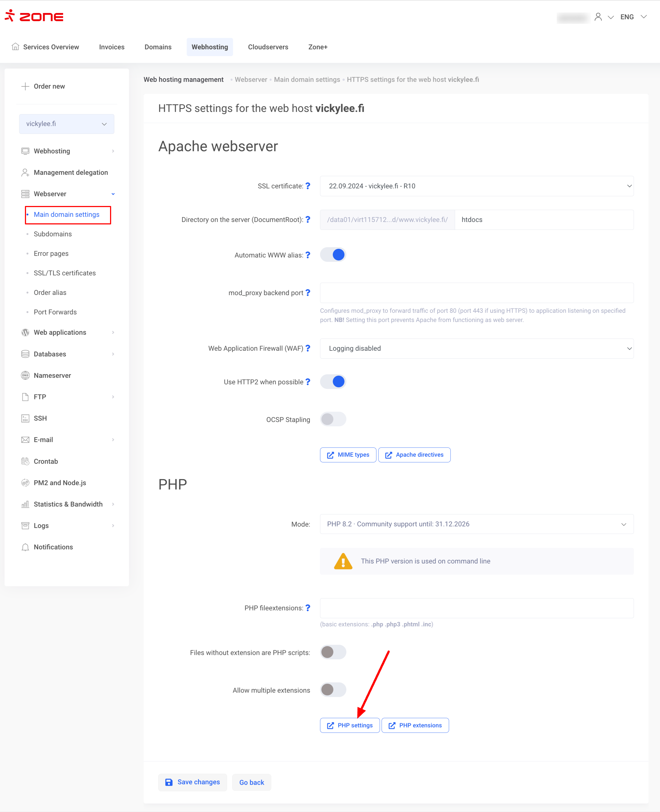660x812 pixels.
Task: Click the mod_proxy backend port help icon
Action: point(308,293)
